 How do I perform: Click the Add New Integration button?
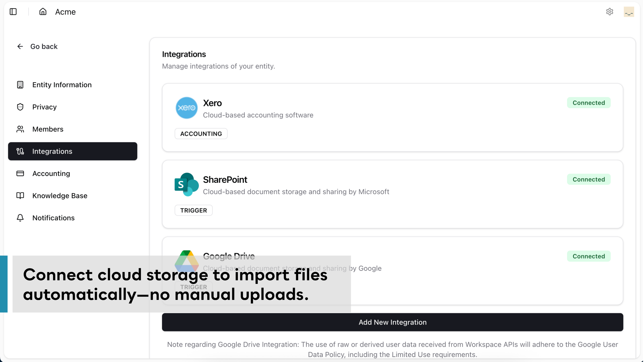[x=393, y=322]
